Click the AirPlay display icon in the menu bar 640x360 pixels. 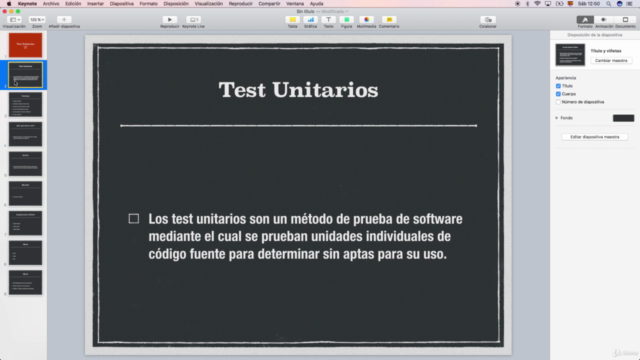point(548,4)
